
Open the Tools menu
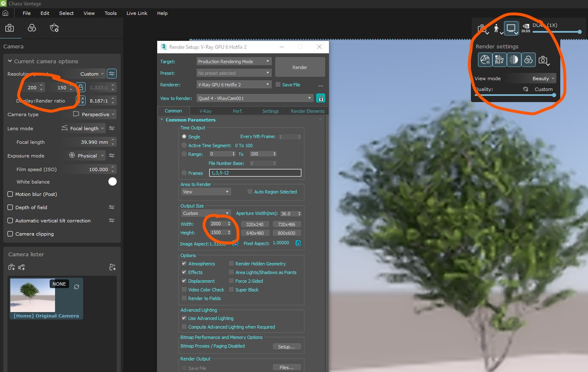coord(110,13)
